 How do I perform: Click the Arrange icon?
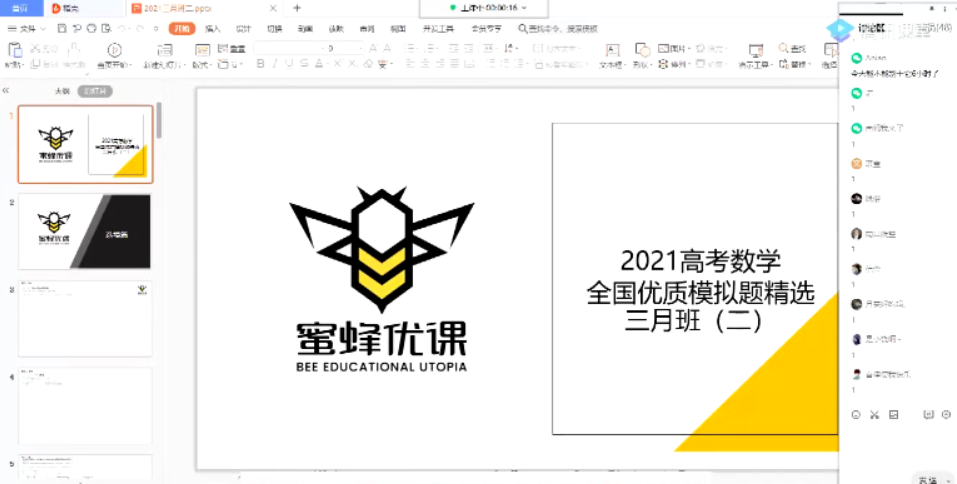663,64
